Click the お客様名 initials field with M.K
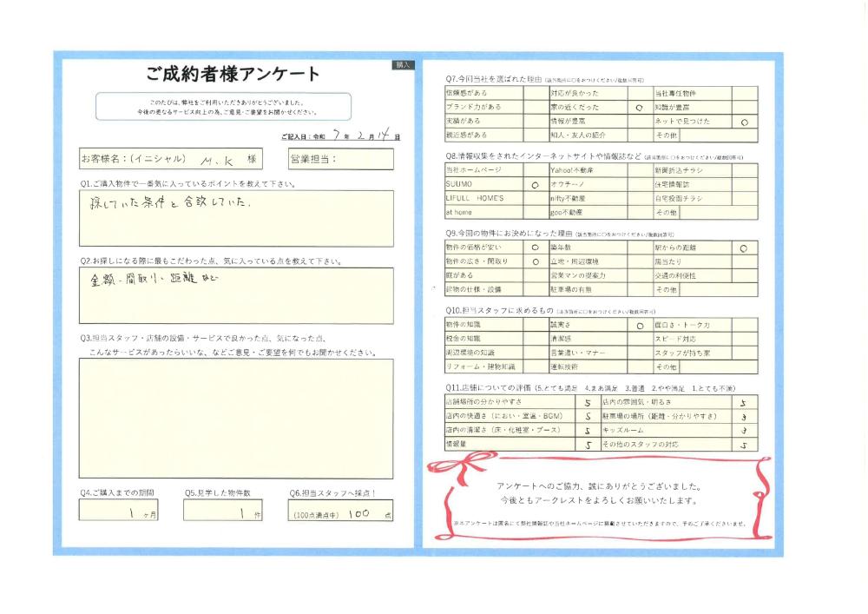The image size is (868, 614). click(171, 159)
